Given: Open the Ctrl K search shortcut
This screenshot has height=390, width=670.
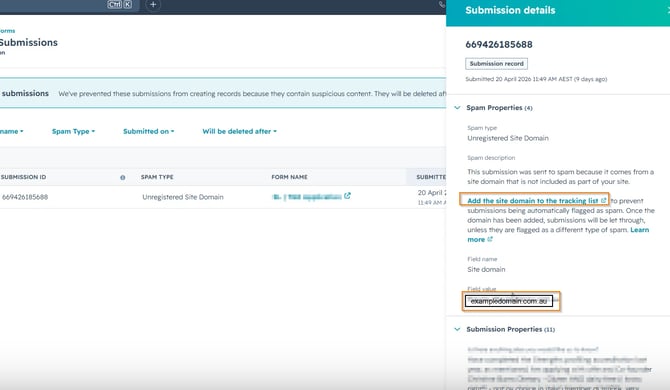Looking at the screenshot, I should (x=119, y=4).
